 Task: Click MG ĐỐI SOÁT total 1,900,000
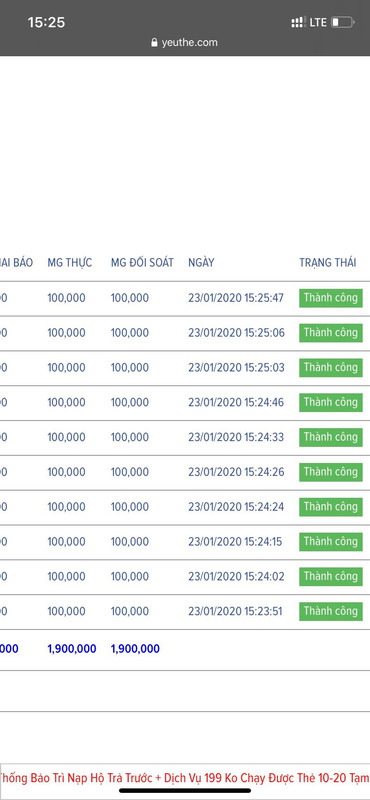[x=135, y=649]
